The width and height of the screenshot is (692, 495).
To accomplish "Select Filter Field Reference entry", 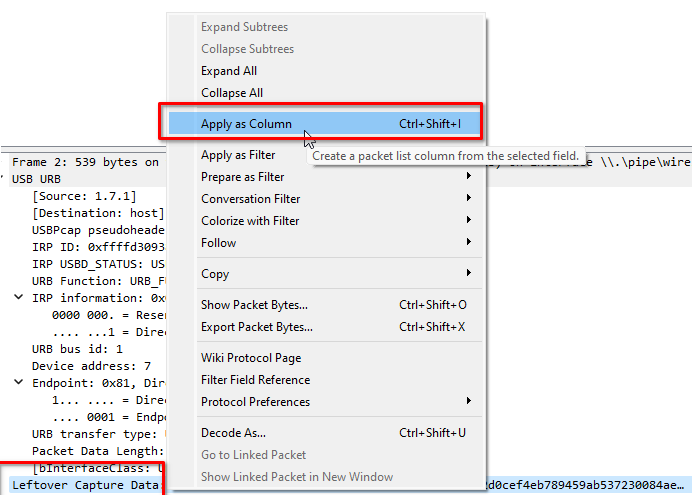I will pos(255,380).
